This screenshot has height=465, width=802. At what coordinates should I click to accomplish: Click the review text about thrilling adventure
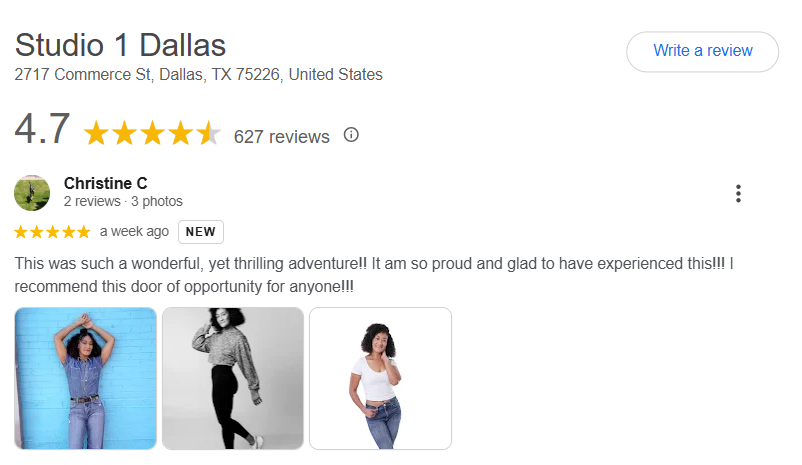tap(373, 275)
